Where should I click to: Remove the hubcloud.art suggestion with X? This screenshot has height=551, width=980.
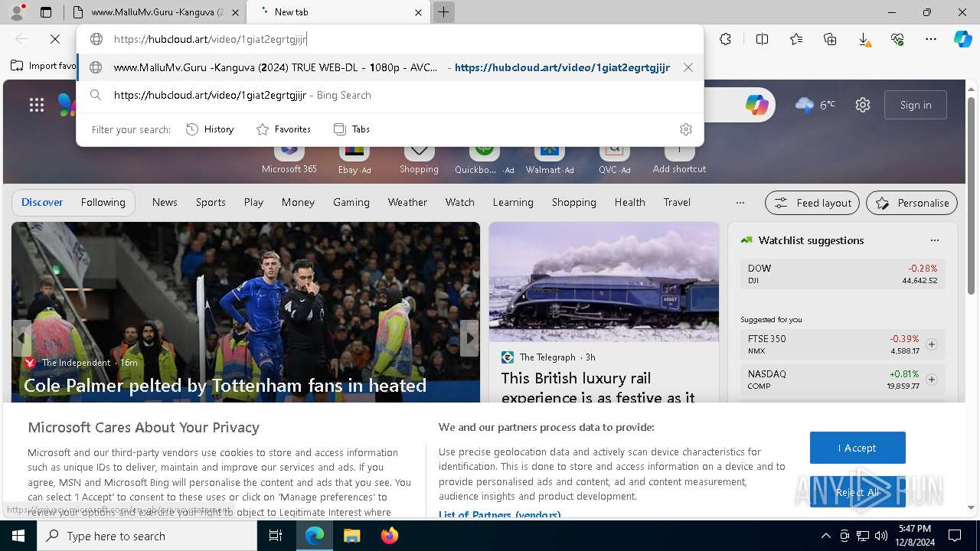tap(688, 67)
